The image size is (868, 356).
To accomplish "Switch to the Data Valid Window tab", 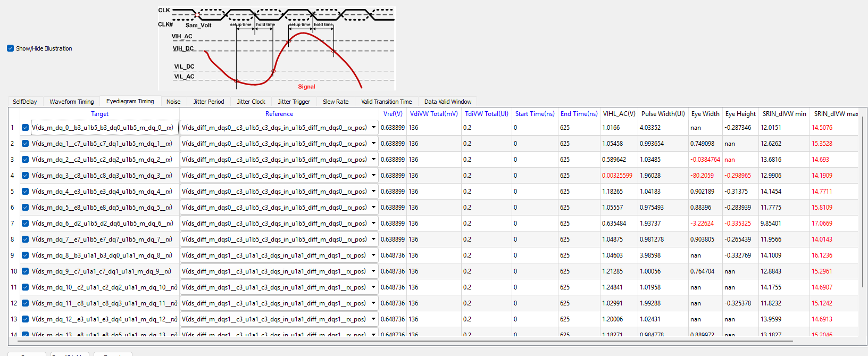I will [447, 102].
